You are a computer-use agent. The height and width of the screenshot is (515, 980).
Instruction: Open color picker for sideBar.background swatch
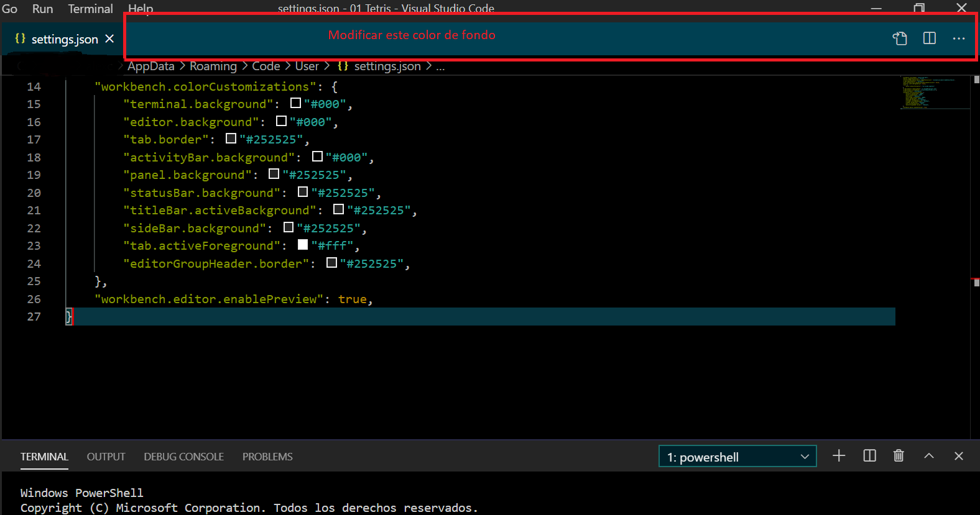(x=289, y=227)
